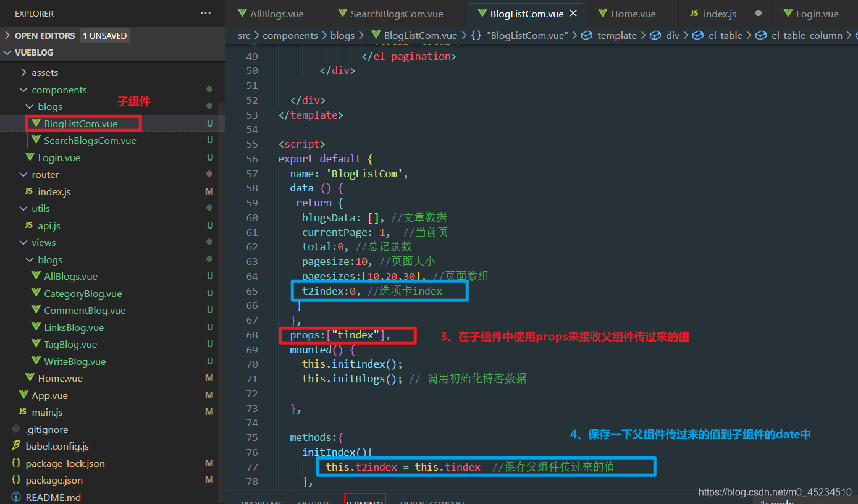The width and height of the screenshot is (858, 504).
Task: Click the 1 UNSAVED badge
Action: [104, 36]
